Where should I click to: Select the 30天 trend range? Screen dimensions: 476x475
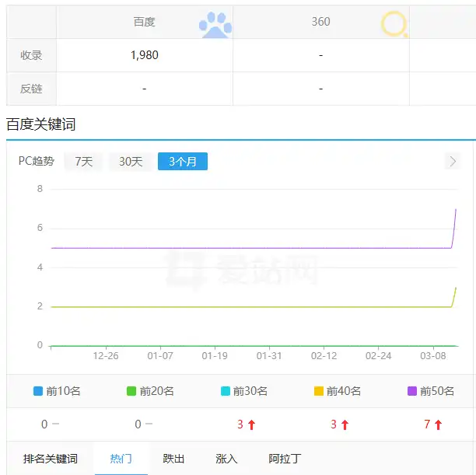coord(131,162)
